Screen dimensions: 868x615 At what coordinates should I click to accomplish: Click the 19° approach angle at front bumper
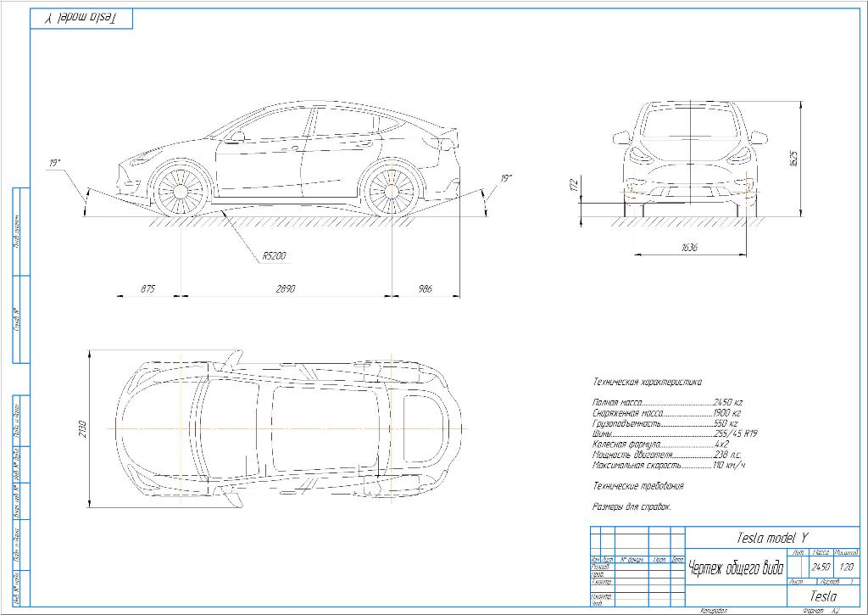(x=54, y=163)
